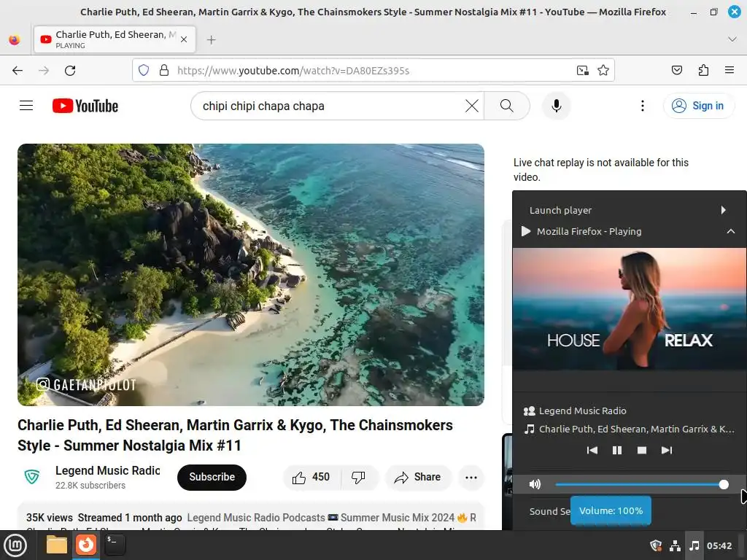Bookmark this page with the star

[603, 71]
